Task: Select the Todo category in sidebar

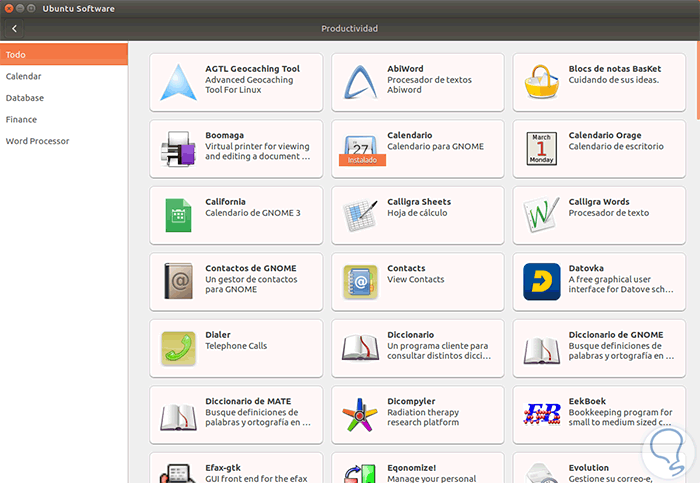Action: 64,54
